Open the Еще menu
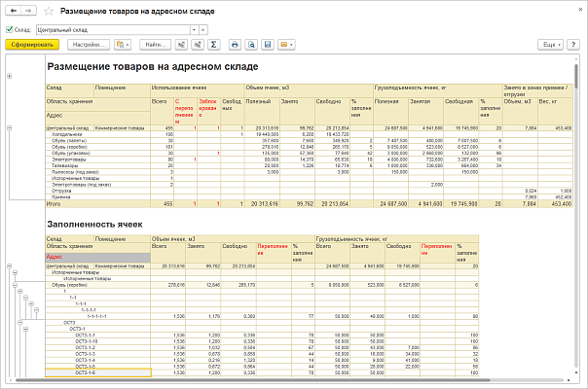The image size is (588, 389). pyautogui.click(x=552, y=45)
